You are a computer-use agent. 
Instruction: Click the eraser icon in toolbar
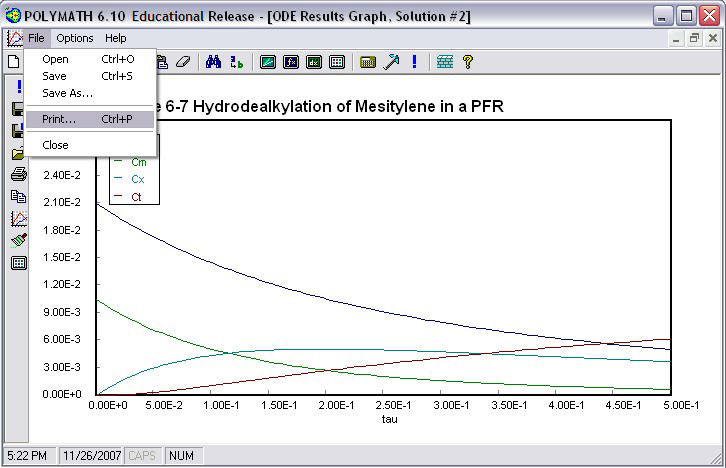coord(182,62)
